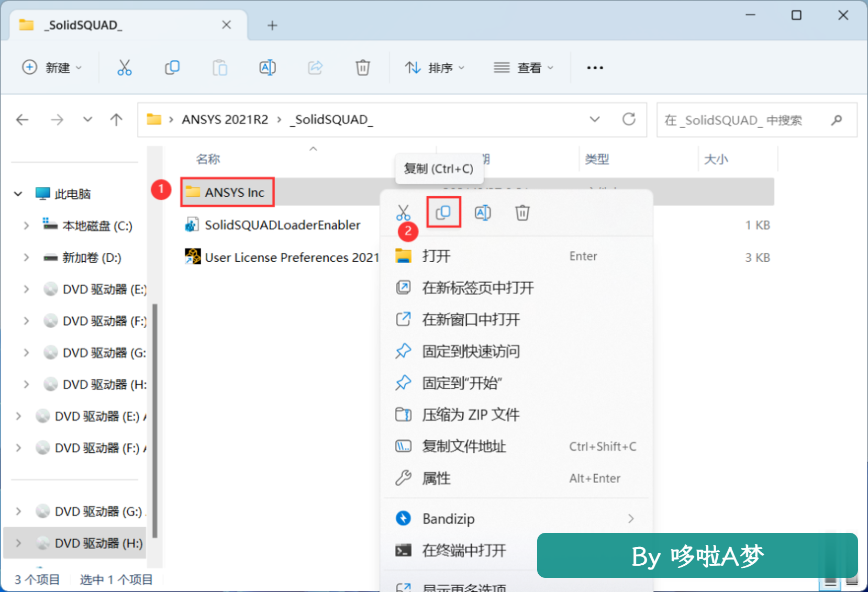Expand the 新加卷 (D:) tree node
Screen dimensions: 868x592
coord(26,258)
